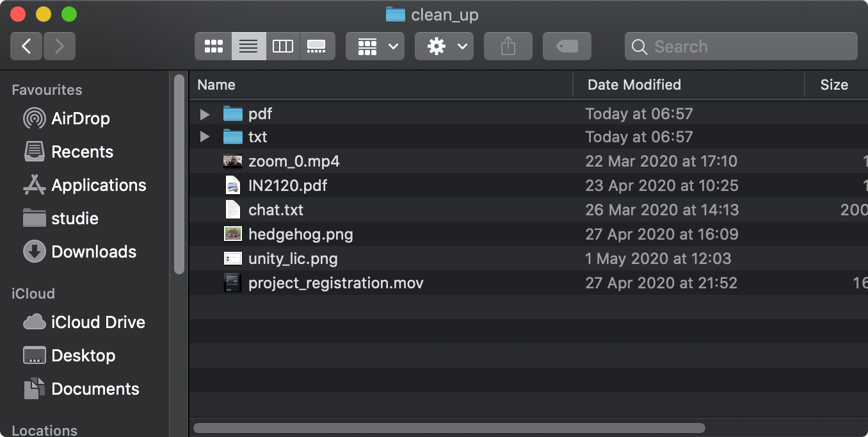Open Downloads in the sidebar

click(80, 252)
